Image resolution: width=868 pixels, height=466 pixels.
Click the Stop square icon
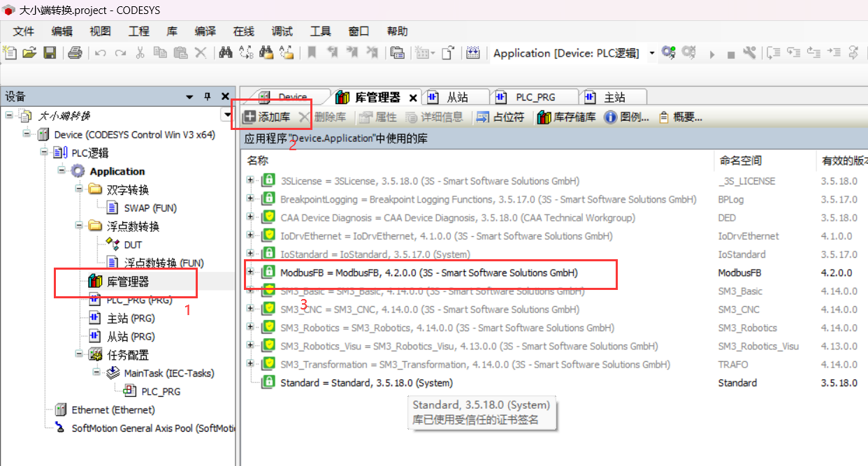(x=731, y=54)
